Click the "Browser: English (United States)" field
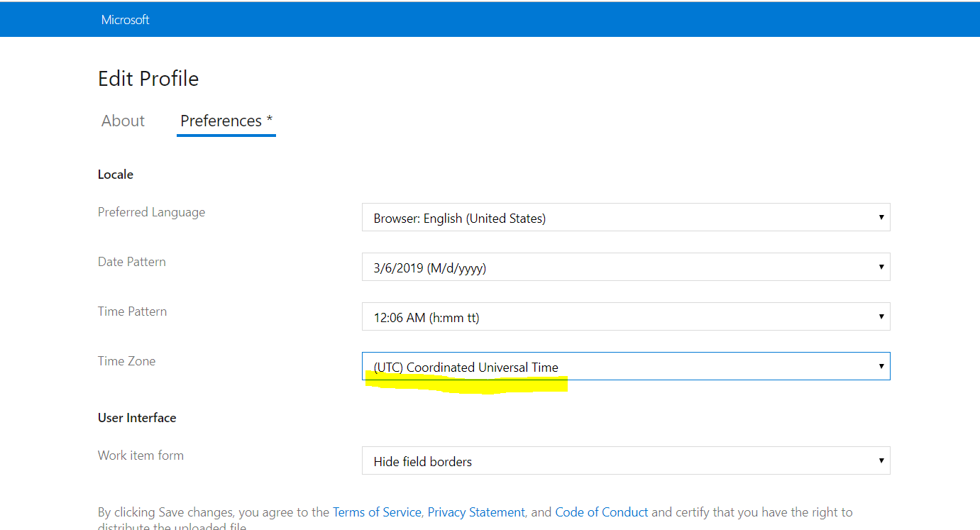The height and width of the screenshot is (530, 980). 459,218
